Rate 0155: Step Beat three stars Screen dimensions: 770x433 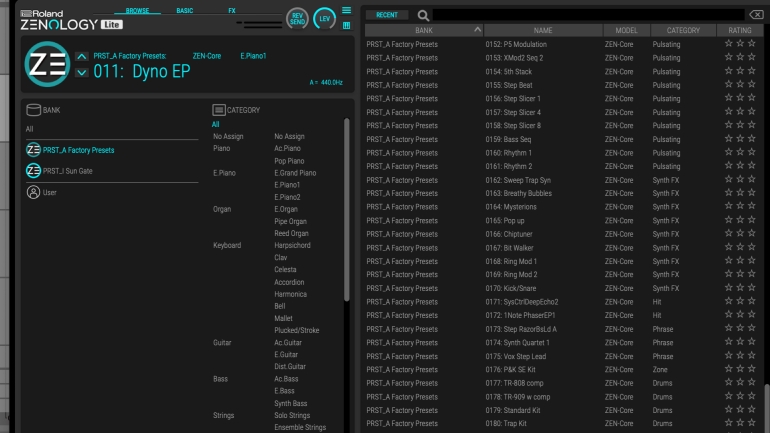[x=751, y=84]
